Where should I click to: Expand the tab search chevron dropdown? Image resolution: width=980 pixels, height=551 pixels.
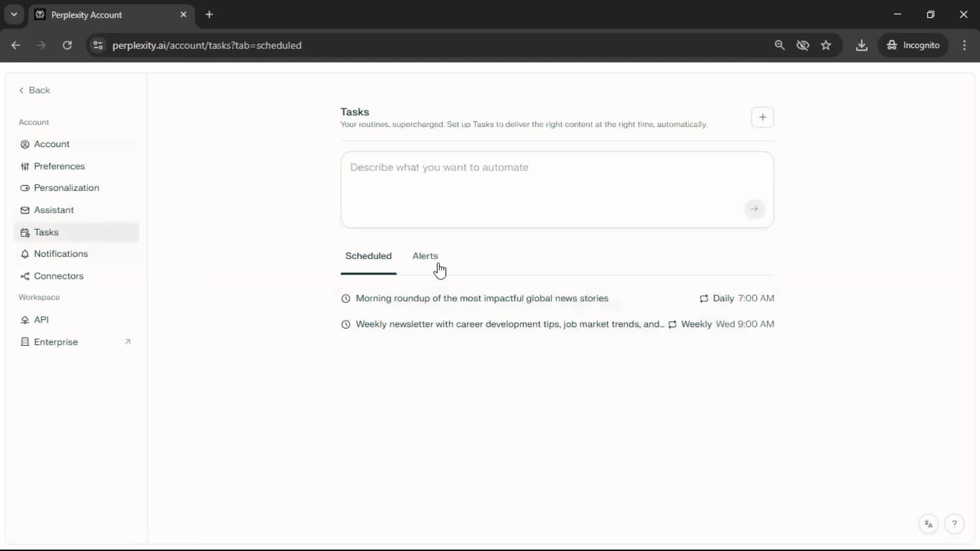click(x=14, y=14)
